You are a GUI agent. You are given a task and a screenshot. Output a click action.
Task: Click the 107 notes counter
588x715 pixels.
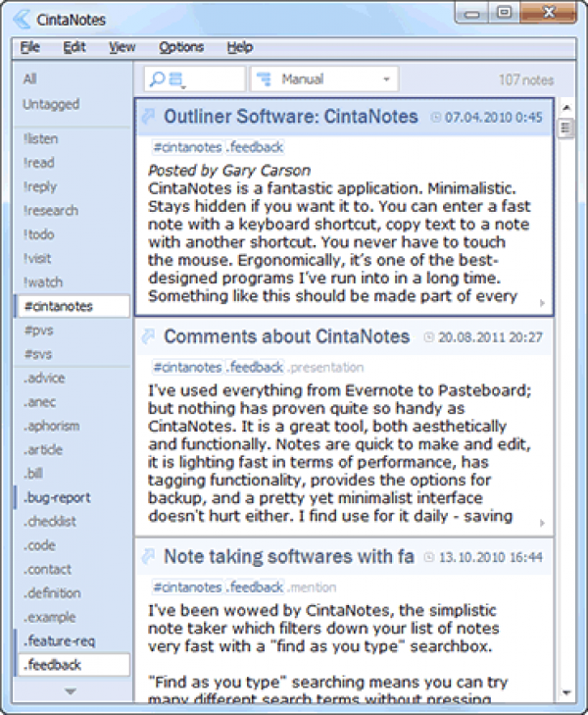(x=526, y=79)
